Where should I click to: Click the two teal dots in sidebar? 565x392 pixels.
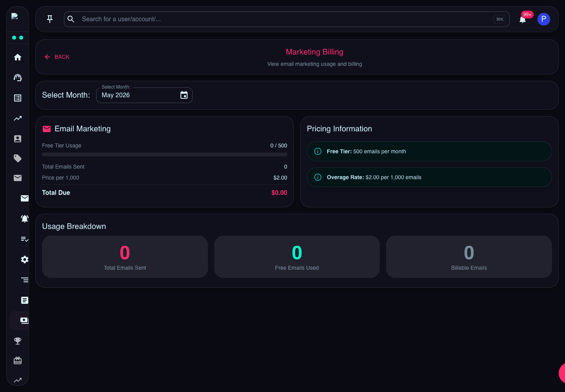coord(18,38)
